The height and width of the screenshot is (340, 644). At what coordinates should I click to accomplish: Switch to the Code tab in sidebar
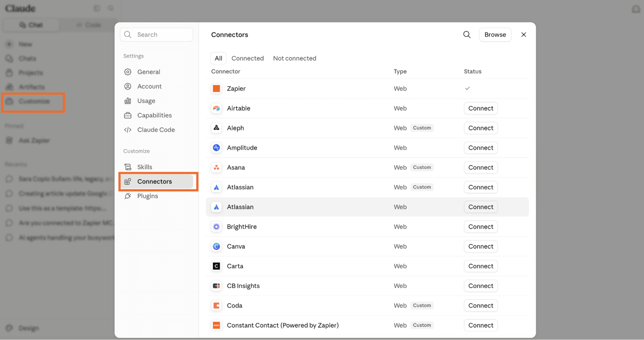coord(89,25)
